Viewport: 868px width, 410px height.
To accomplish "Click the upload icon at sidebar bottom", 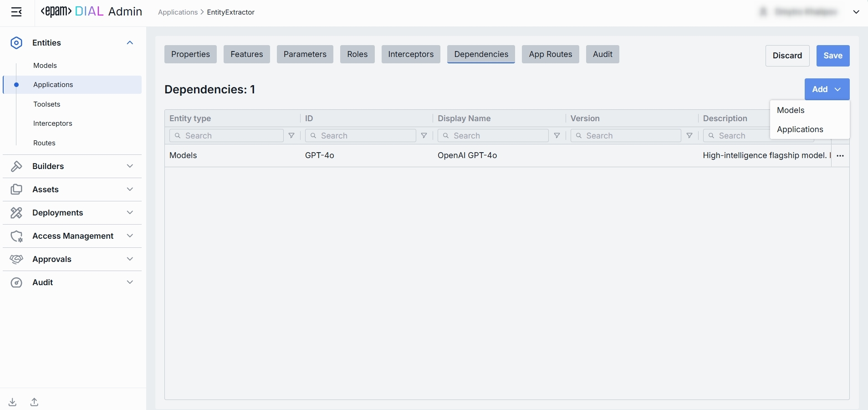I will pos(35,402).
